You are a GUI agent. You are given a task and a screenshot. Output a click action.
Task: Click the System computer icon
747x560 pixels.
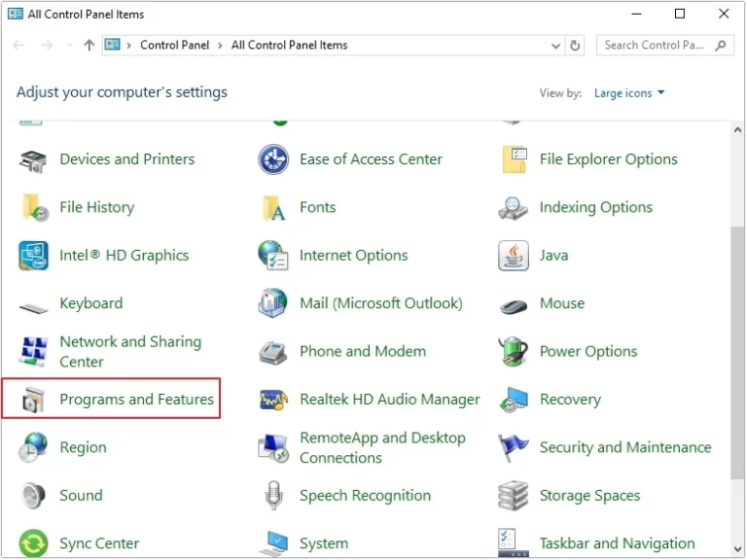pos(273,543)
